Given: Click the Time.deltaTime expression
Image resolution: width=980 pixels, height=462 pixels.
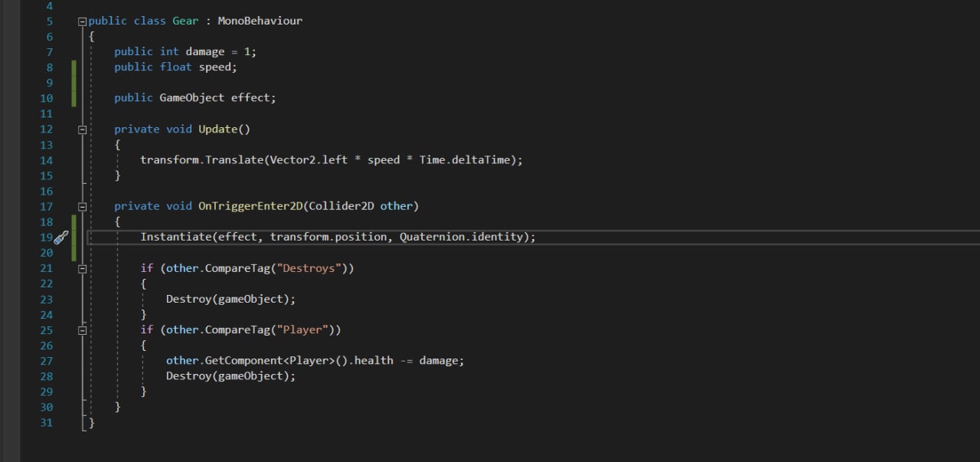Looking at the screenshot, I should pyautogui.click(x=469, y=160).
